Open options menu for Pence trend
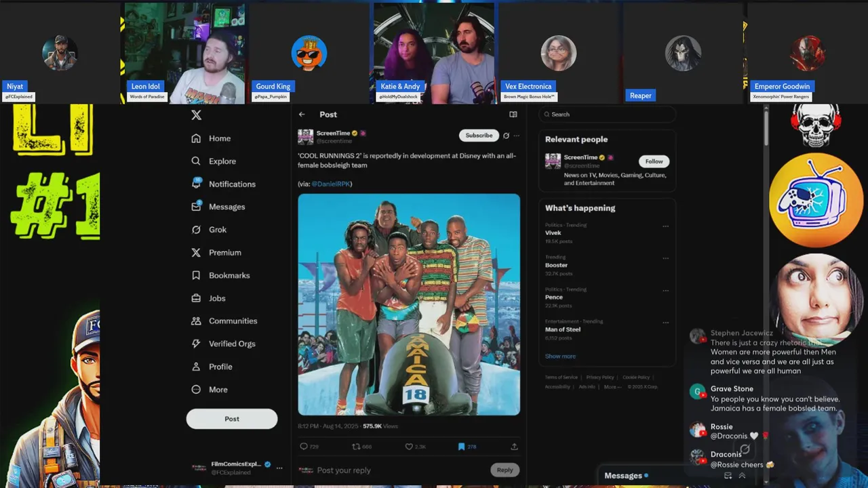Image resolution: width=868 pixels, height=488 pixels. [665, 290]
